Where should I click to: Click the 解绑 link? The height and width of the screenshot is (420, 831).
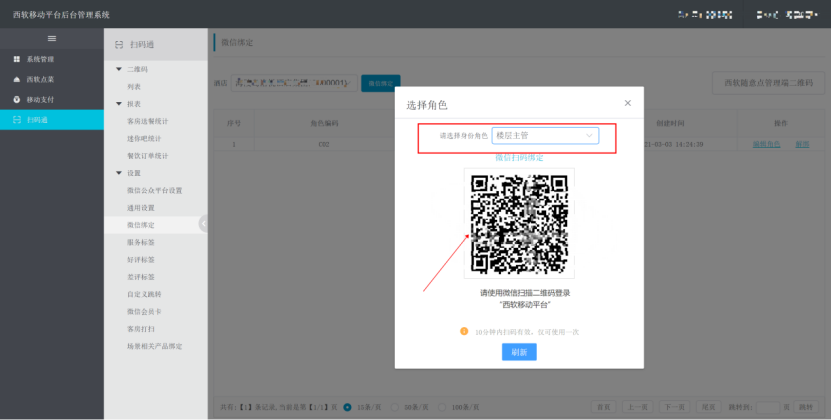(802, 144)
